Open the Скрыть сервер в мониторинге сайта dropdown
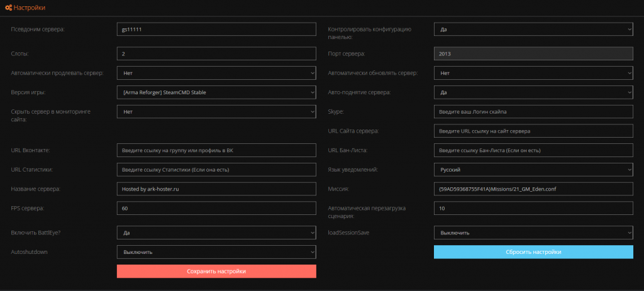 click(x=216, y=112)
